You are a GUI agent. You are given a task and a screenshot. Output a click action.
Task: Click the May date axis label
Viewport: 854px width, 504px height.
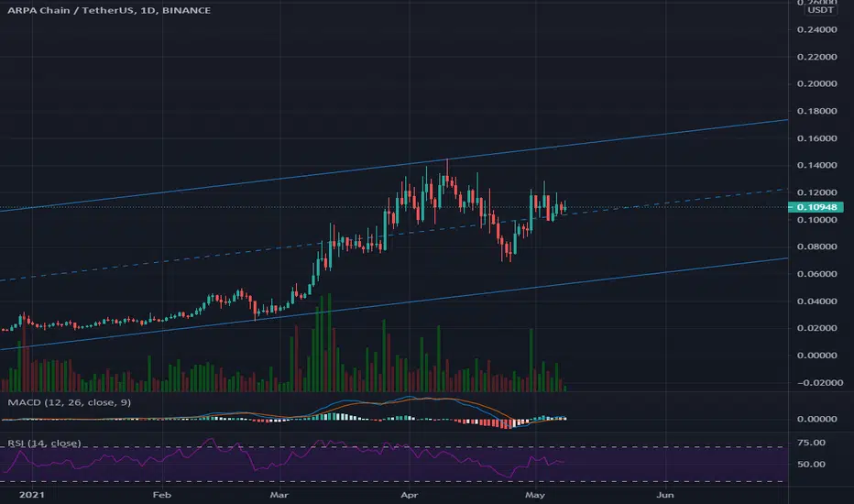click(x=535, y=495)
